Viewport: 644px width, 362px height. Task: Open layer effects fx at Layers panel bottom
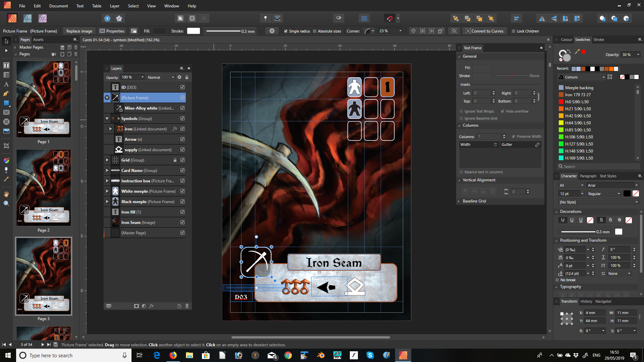[152, 306]
